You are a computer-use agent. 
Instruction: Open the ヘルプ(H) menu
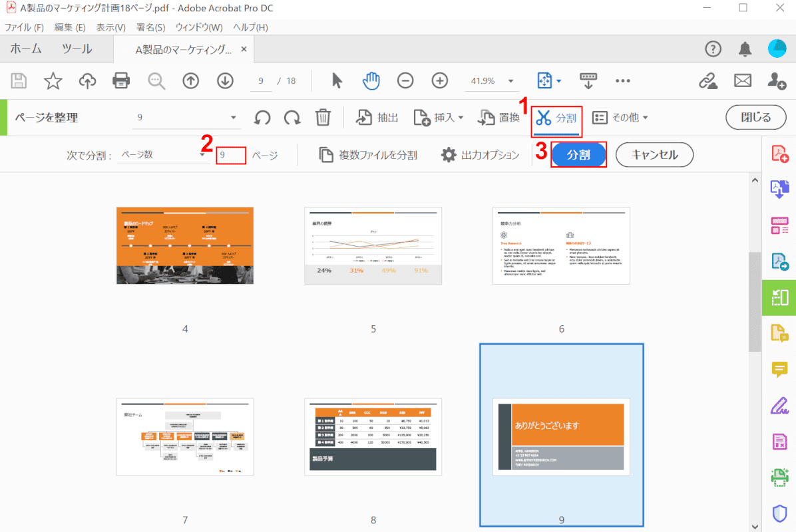[251, 27]
